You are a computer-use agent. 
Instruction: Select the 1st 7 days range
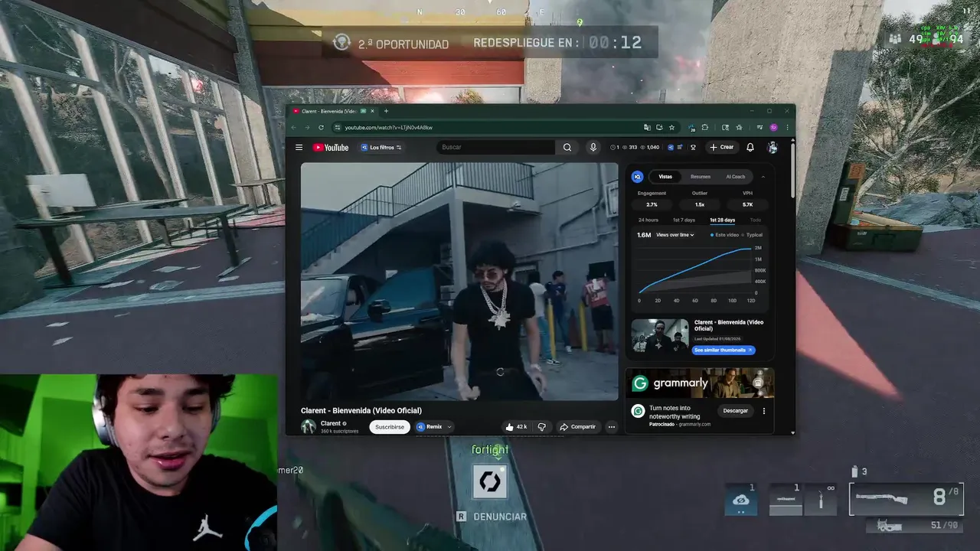pos(684,220)
